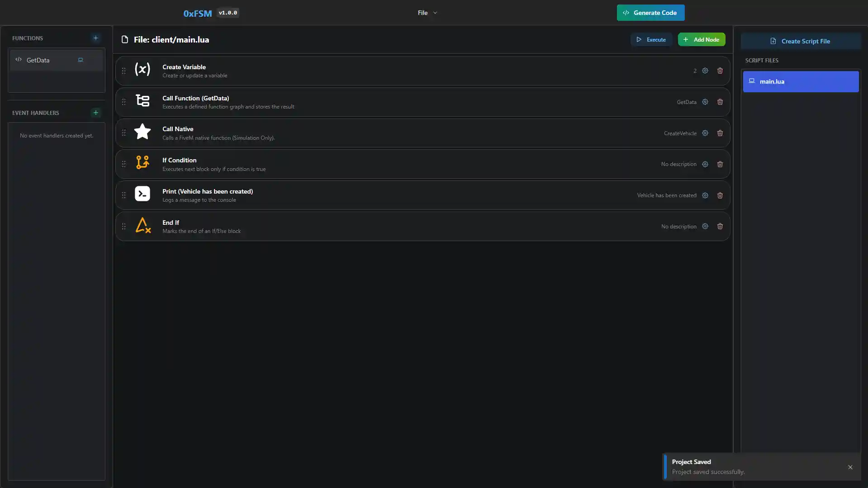Add a new Event Handler
This screenshot has width=868, height=488.
[x=95, y=113]
